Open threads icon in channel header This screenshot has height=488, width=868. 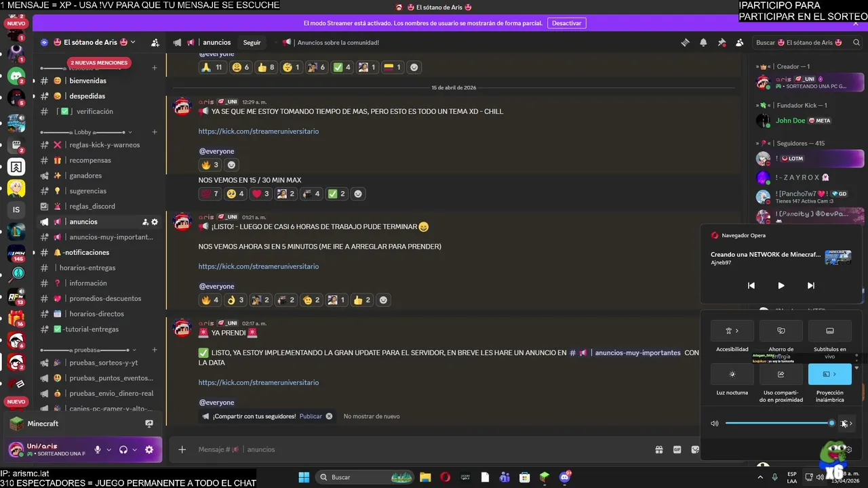686,42
